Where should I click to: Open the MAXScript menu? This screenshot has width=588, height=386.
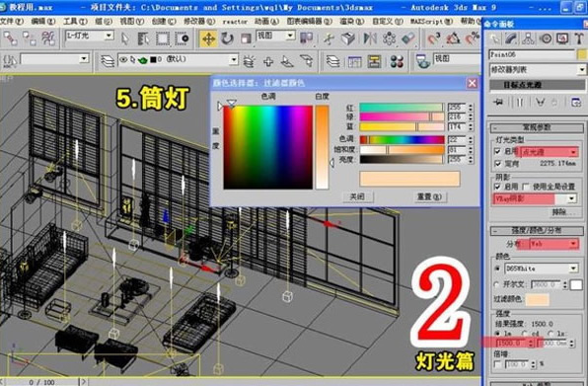coord(431,22)
